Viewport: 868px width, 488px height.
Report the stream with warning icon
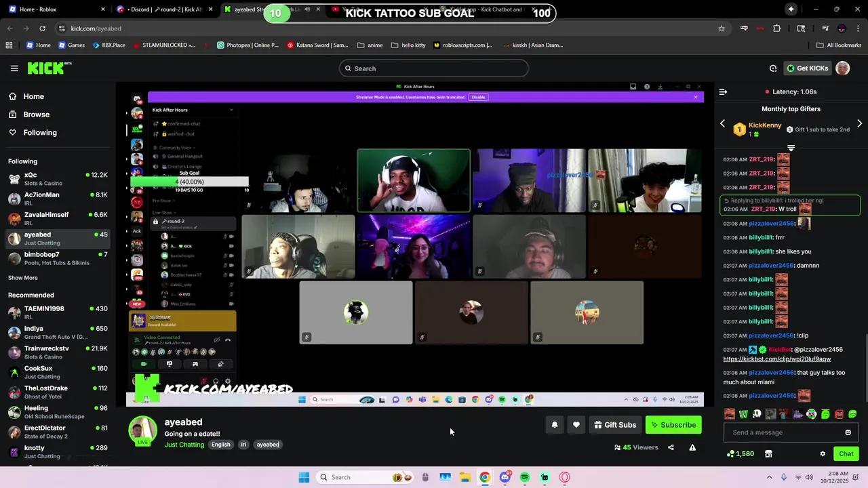(x=692, y=447)
